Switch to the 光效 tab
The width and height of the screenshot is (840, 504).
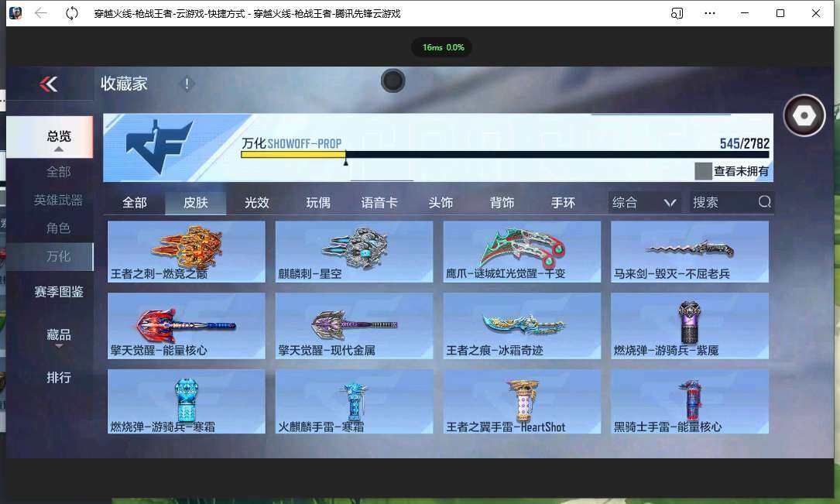click(x=256, y=203)
